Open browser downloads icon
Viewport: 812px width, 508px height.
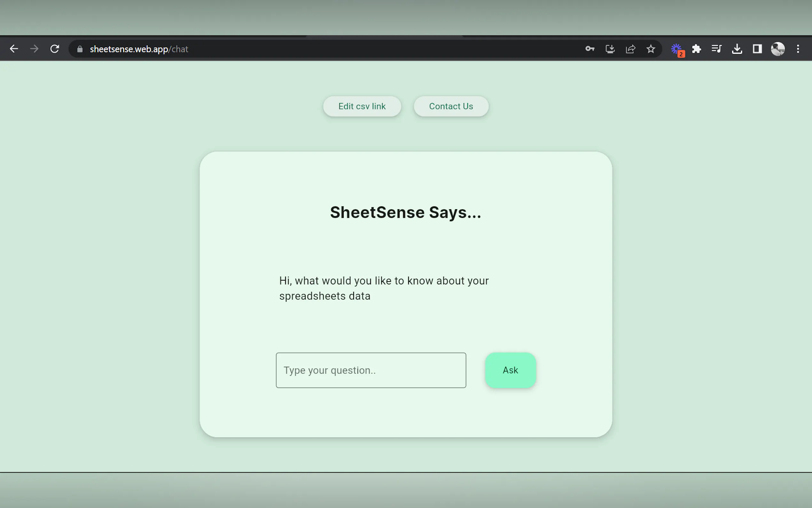[x=737, y=49]
